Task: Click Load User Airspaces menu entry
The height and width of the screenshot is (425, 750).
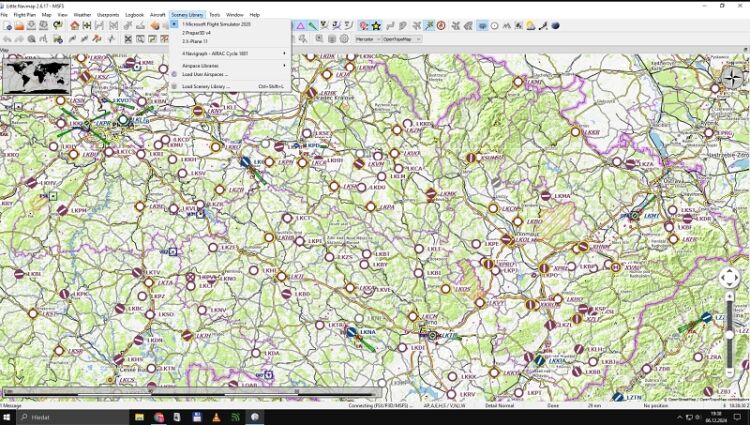Action: point(205,74)
